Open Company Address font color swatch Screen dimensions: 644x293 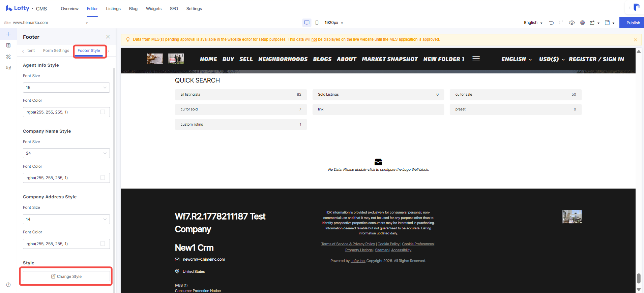coord(103,243)
